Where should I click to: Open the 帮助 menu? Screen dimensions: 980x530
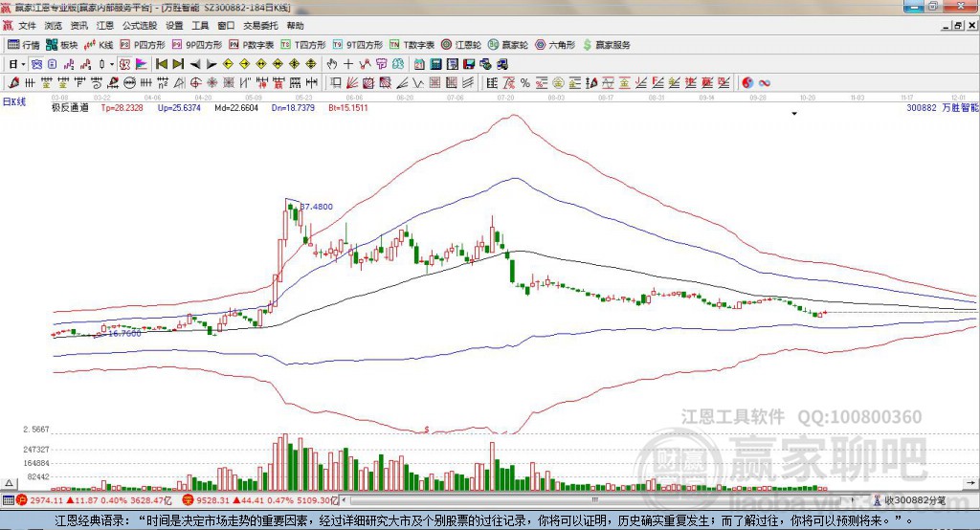click(295, 26)
